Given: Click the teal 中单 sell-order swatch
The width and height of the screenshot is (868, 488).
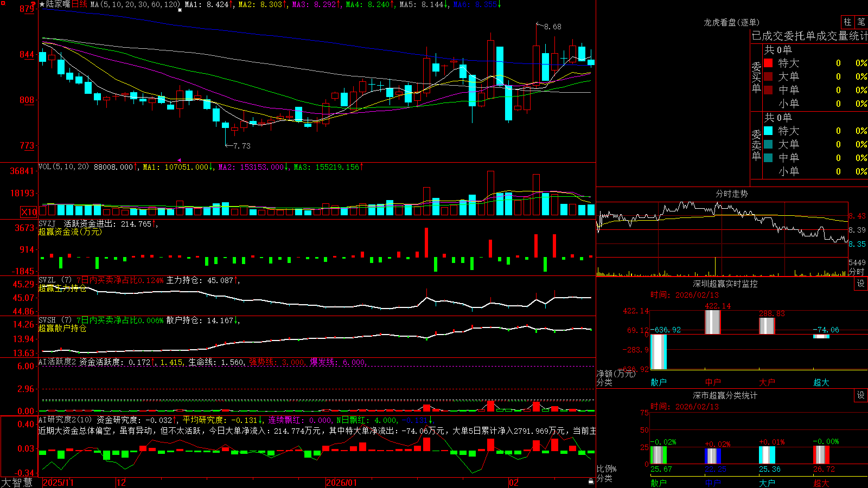Looking at the screenshot, I should (x=768, y=158).
